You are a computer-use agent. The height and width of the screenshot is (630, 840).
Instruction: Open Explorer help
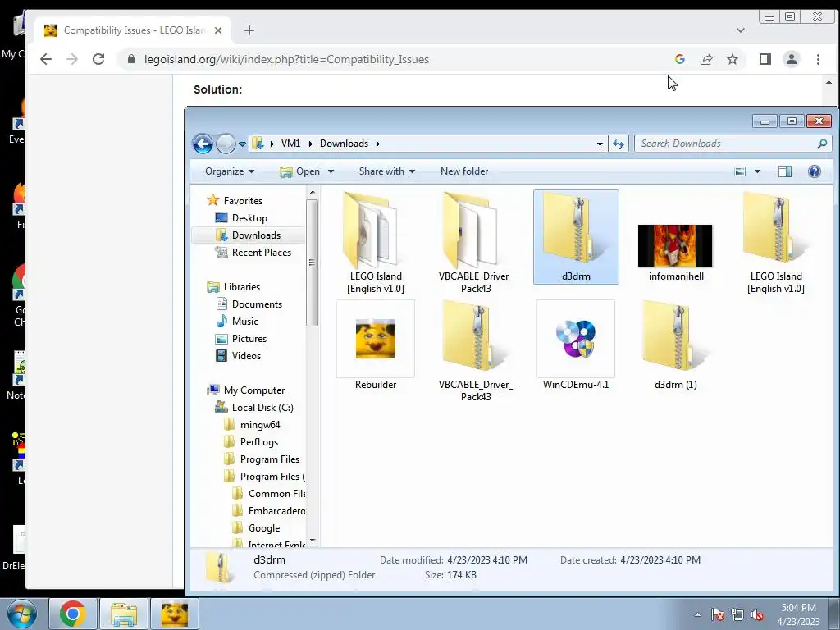815,171
